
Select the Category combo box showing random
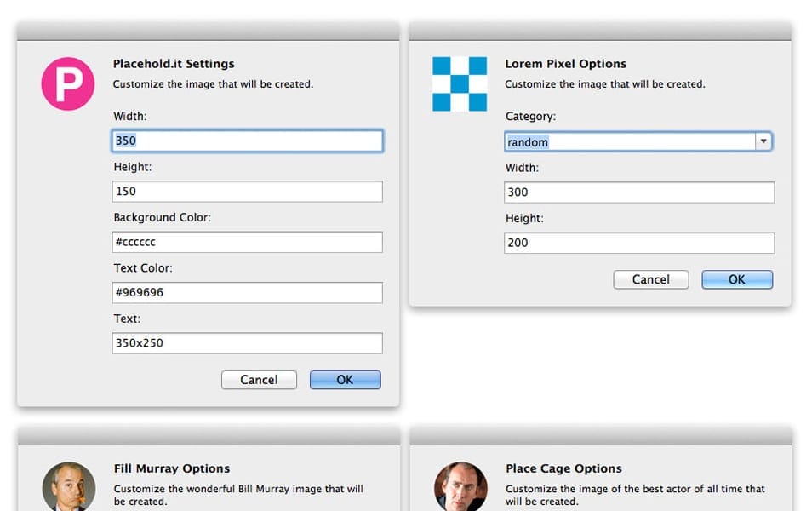(x=630, y=141)
